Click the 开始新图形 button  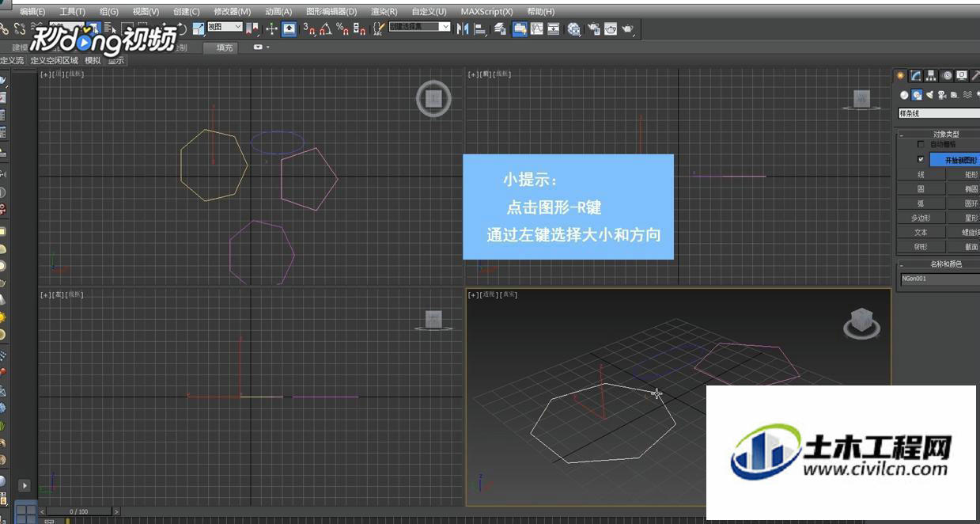click(955, 160)
